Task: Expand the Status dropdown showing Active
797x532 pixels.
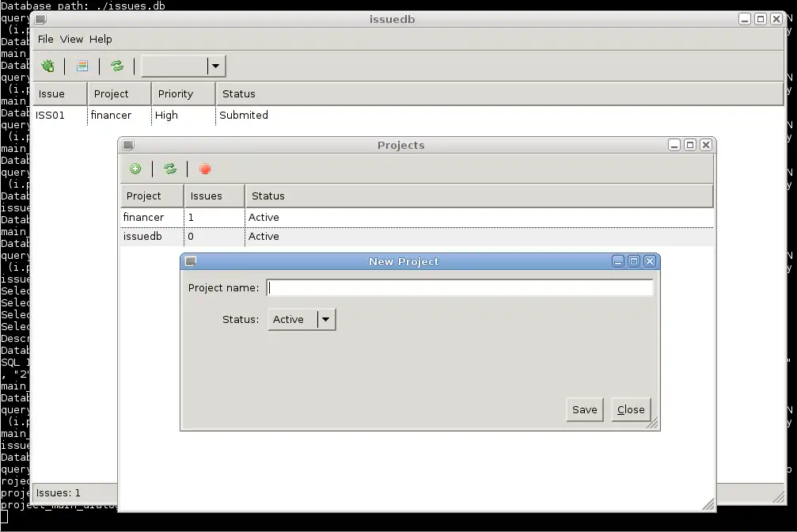Action: (302, 319)
